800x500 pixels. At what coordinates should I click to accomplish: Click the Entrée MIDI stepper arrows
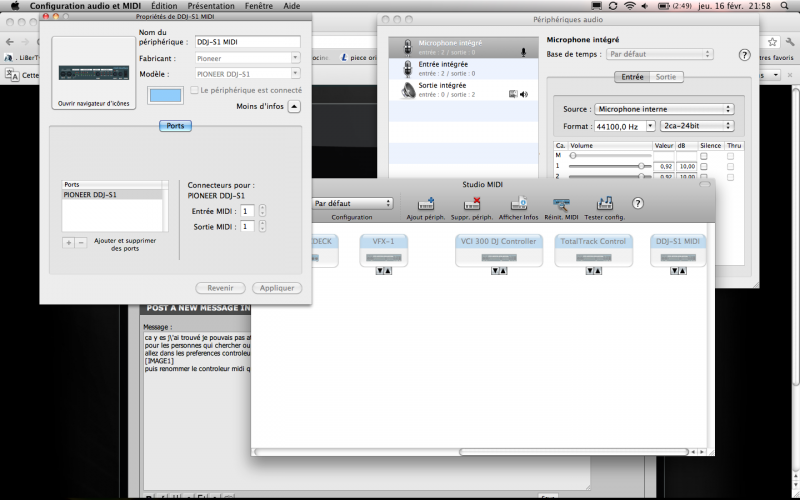[x=262, y=211]
